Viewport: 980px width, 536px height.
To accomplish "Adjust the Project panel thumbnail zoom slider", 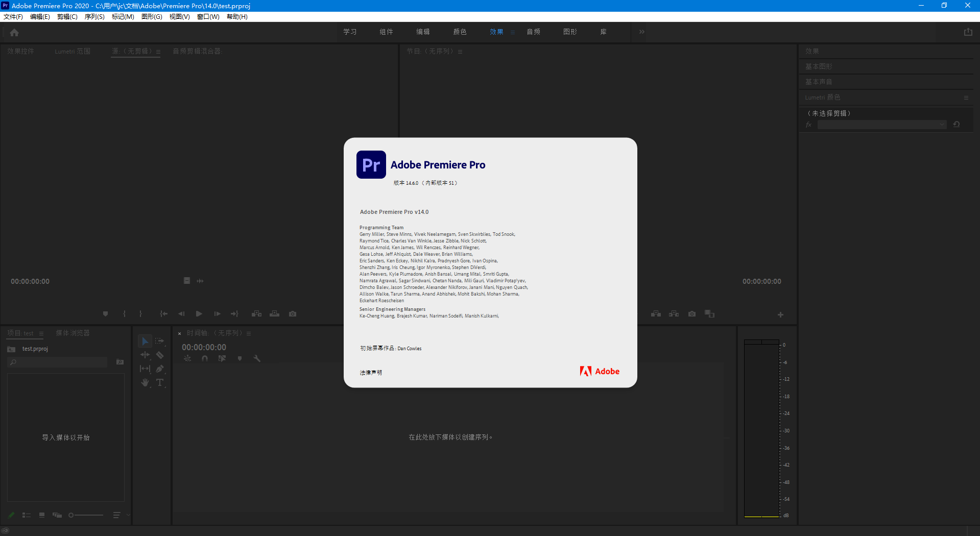I will [86, 515].
